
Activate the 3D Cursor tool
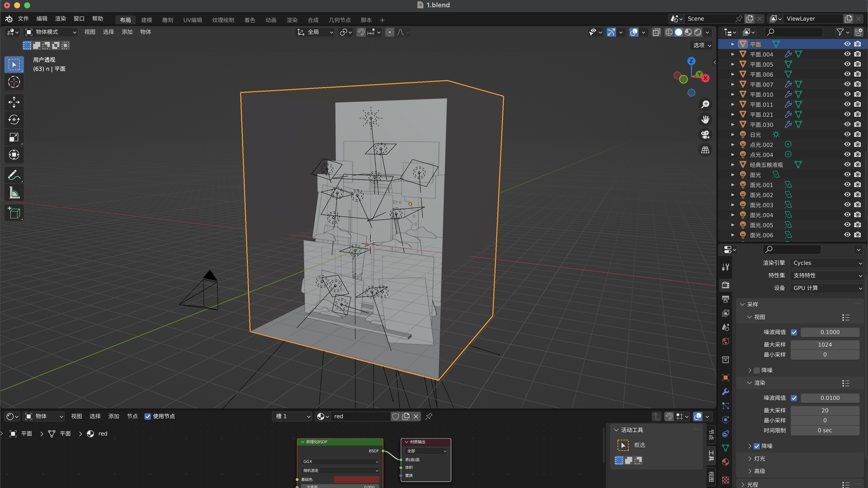coord(14,82)
